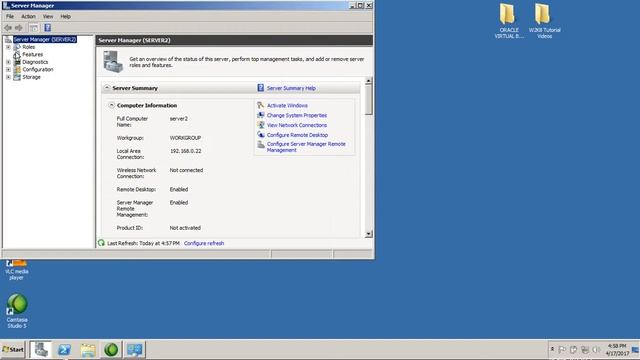
Task: Click the Forward arrow toolbar icon
Action: (x=19, y=28)
